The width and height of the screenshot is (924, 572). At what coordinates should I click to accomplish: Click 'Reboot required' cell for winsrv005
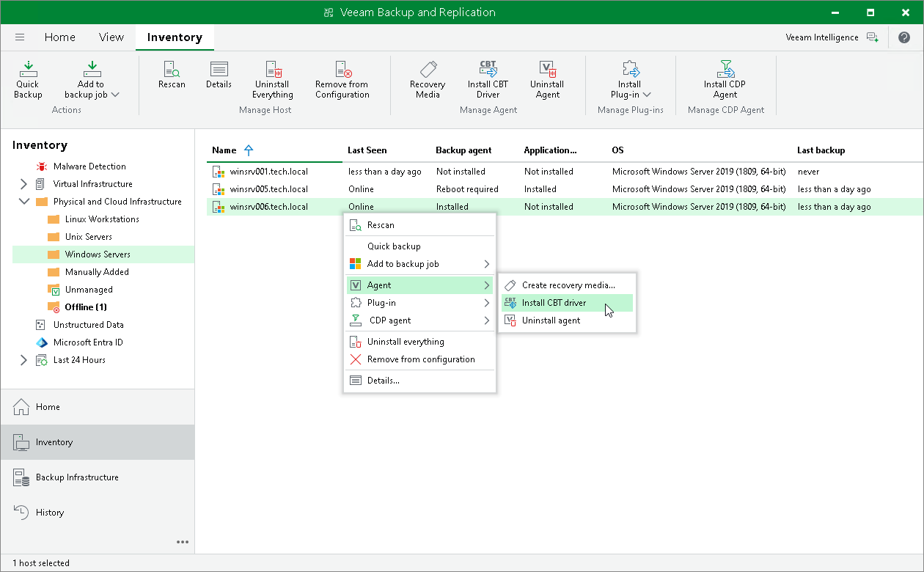coord(467,189)
